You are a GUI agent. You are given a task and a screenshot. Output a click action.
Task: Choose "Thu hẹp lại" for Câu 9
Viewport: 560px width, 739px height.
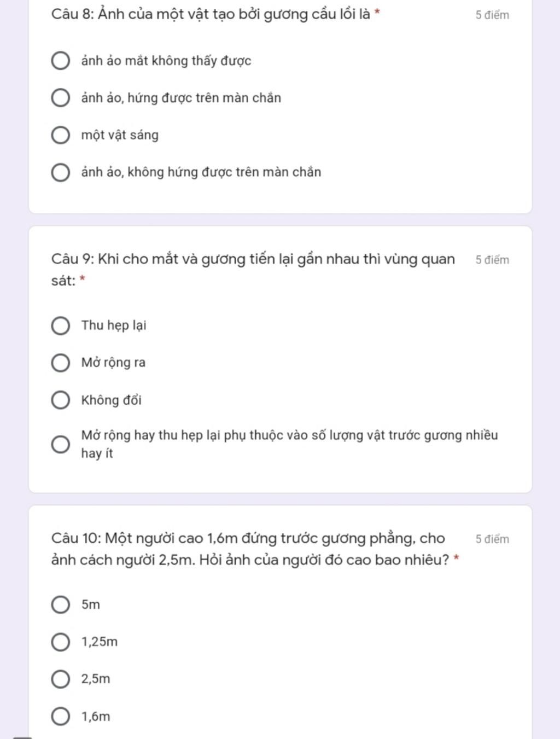coord(60,325)
